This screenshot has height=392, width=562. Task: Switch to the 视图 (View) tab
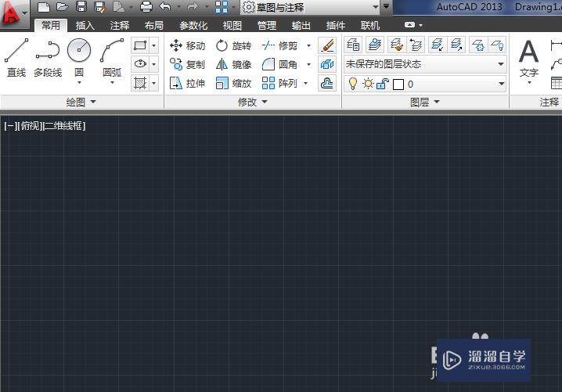tap(232, 25)
